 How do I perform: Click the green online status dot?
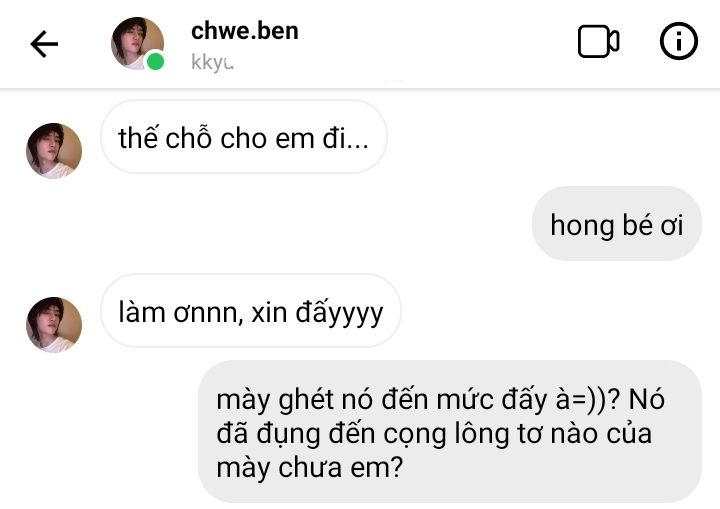point(155,62)
